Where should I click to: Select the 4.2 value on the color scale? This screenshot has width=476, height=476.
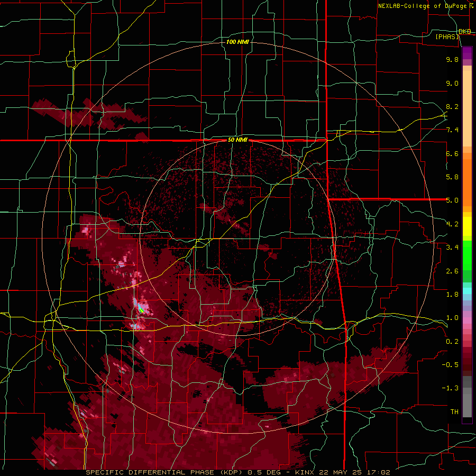coord(452,224)
